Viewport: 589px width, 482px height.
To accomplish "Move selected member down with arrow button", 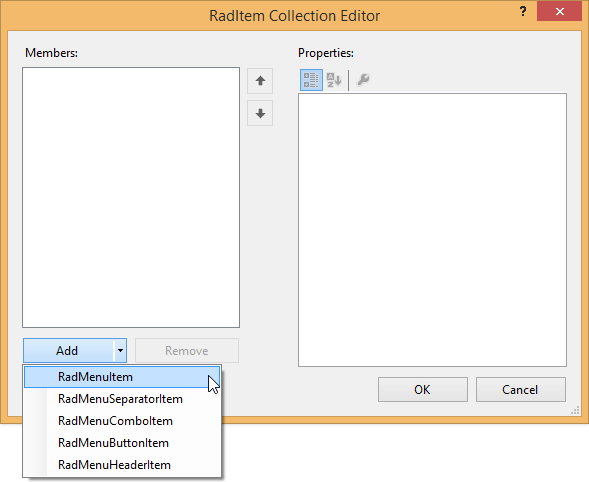I will 260,113.
